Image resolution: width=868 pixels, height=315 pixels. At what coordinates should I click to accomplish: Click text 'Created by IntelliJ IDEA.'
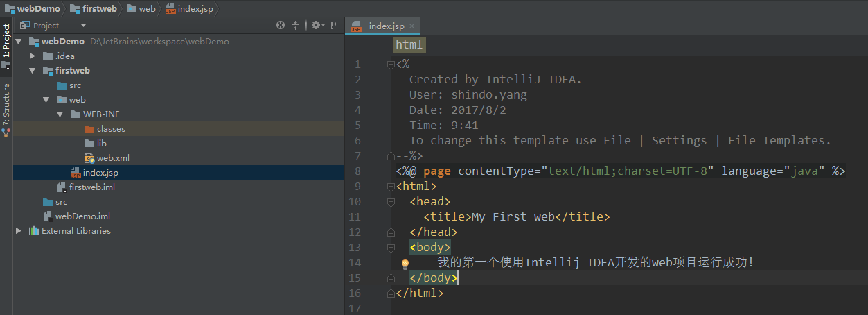(x=495, y=79)
